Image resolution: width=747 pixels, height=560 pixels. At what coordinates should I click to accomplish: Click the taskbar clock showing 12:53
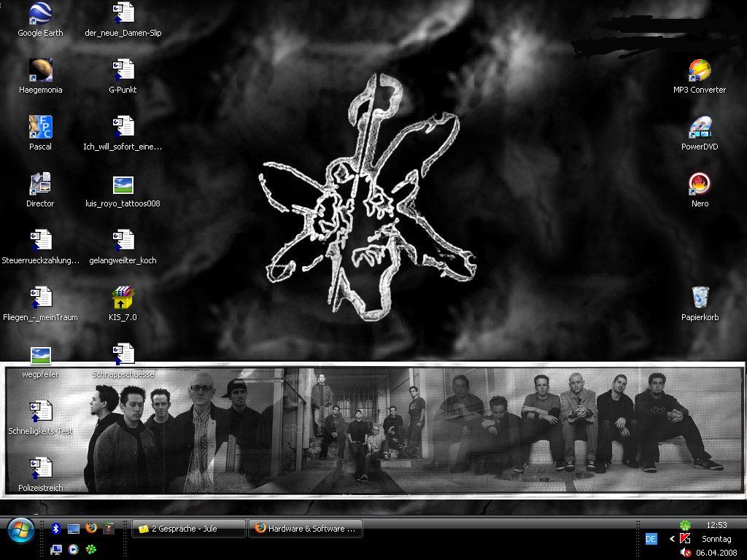pos(716,525)
